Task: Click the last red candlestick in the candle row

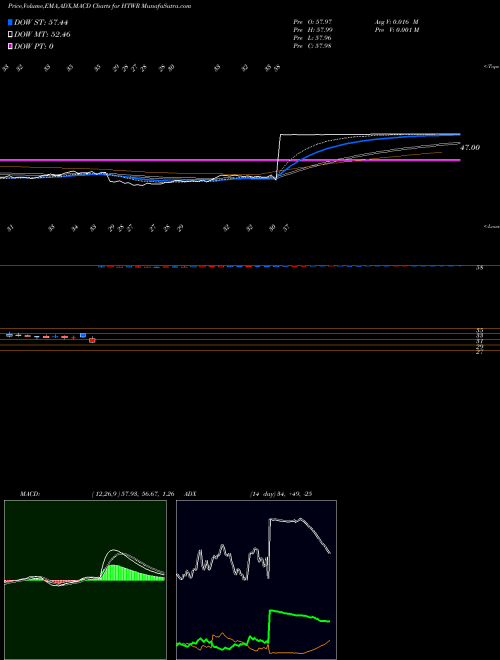Action: point(92,340)
